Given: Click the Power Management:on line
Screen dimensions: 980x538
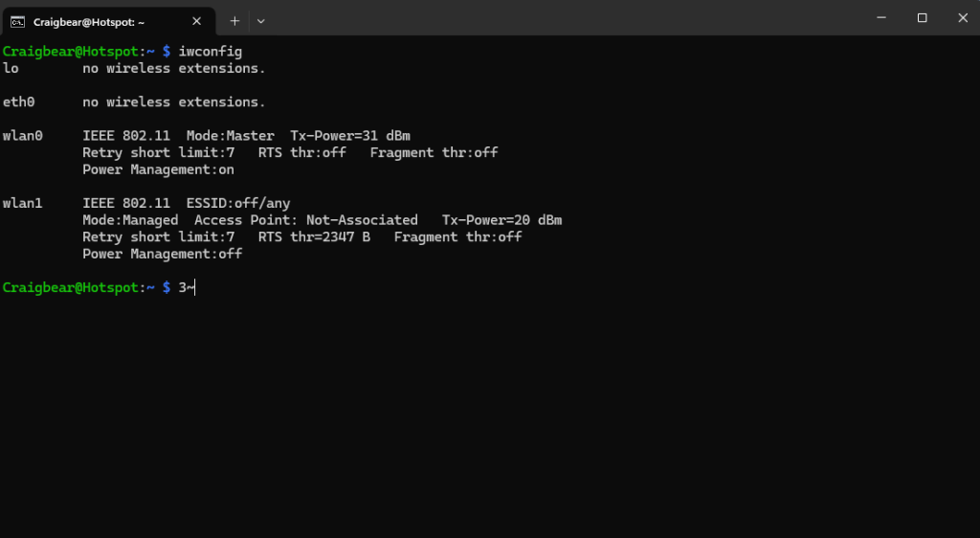Looking at the screenshot, I should (158, 169).
